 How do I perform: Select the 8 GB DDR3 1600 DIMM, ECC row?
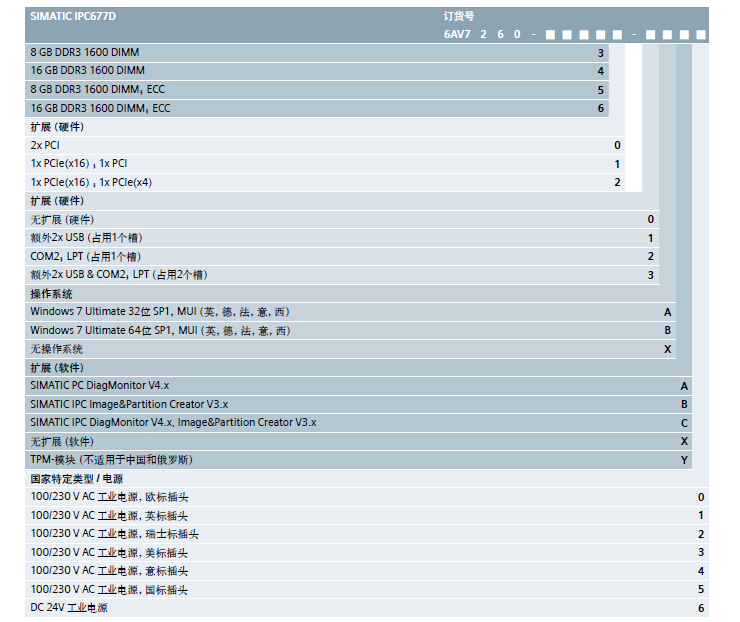pos(97,89)
